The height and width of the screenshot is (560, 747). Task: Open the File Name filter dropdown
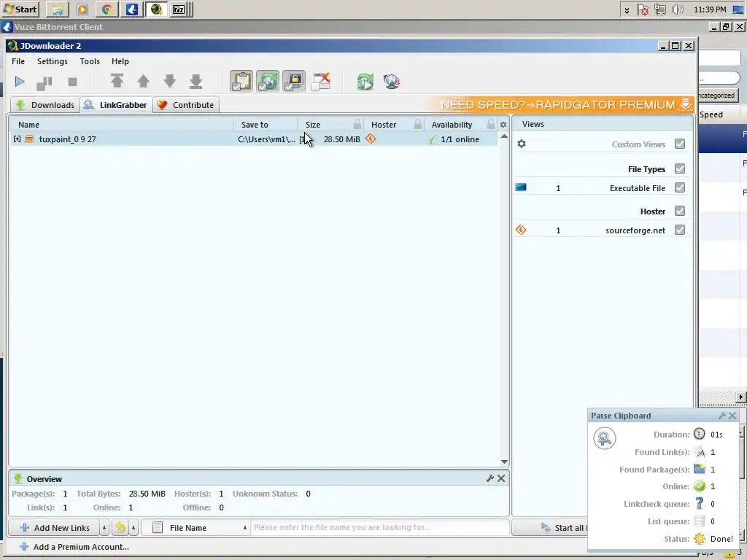196,528
